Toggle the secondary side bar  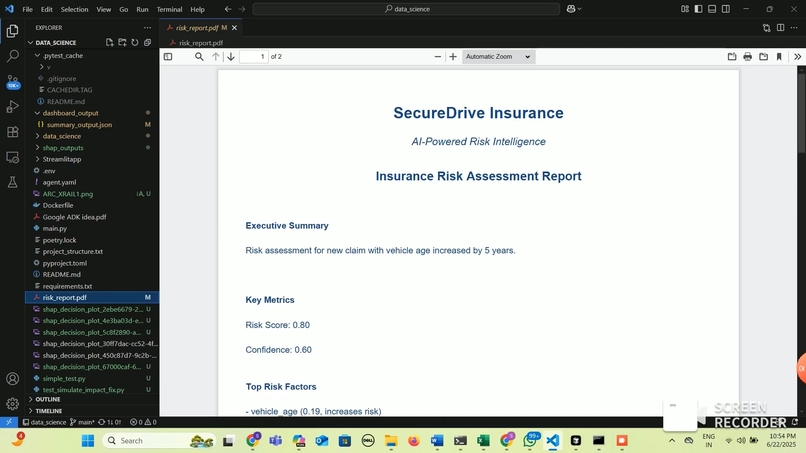point(726,9)
